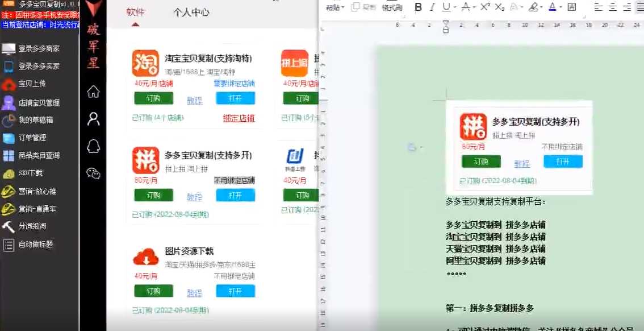Click the blue 抖店上传 app icon
Image resolution: width=644 pixels, height=331 pixels.
[x=295, y=160]
